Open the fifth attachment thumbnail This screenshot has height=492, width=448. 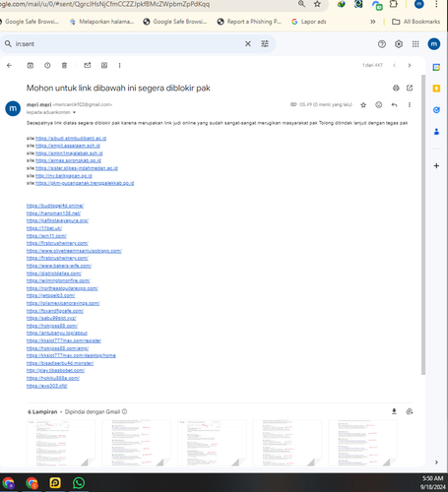click(x=362, y=443)
